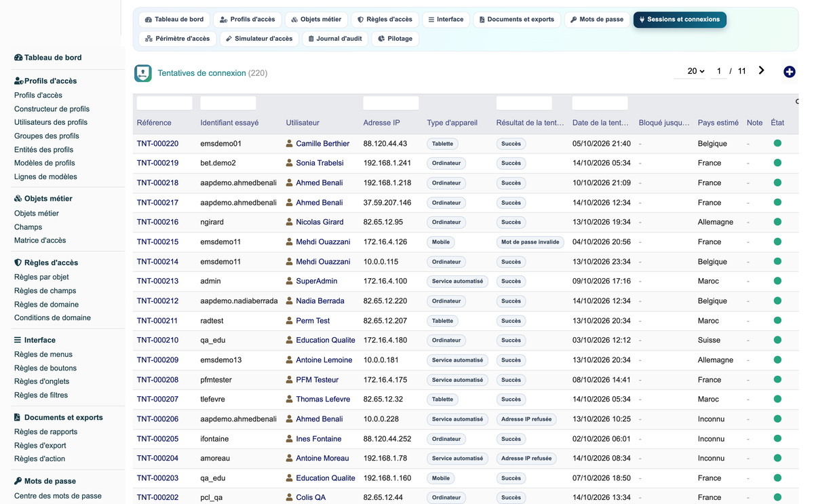Click user icon beside Perm Test
Screen dimensions: 814x504
290,321
